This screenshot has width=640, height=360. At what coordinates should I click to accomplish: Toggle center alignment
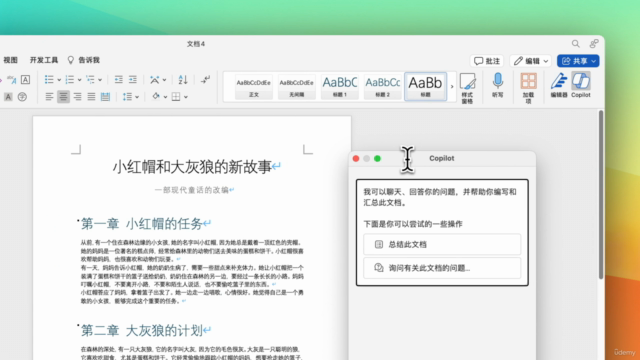point(63,97)
